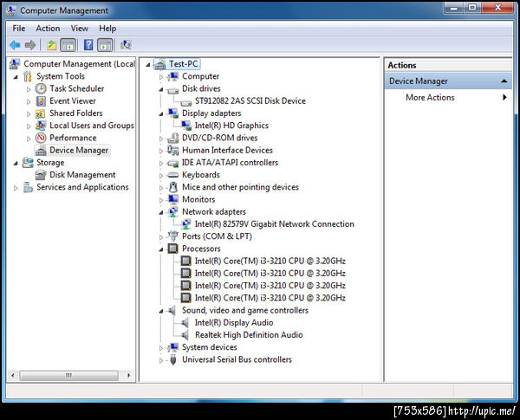This screenshot has height=420, width=520.
Task: Click the Scan for hardware changes icon
Action: click(126, 45)
